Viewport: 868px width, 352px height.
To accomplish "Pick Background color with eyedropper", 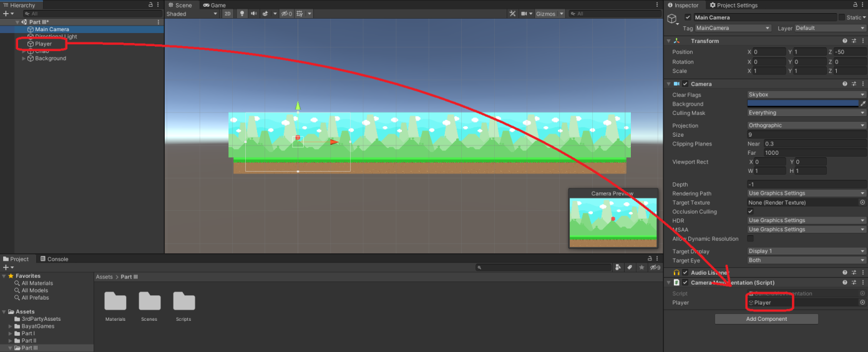I will pyautogui.click(x=863, y=104).
